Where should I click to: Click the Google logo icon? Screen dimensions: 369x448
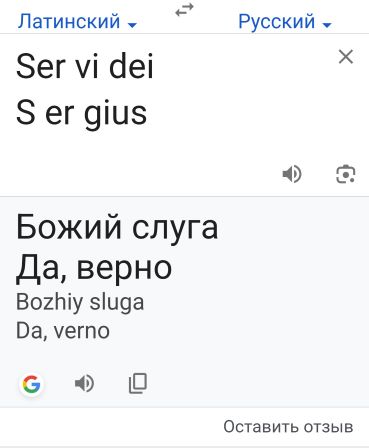click(32, 384)
